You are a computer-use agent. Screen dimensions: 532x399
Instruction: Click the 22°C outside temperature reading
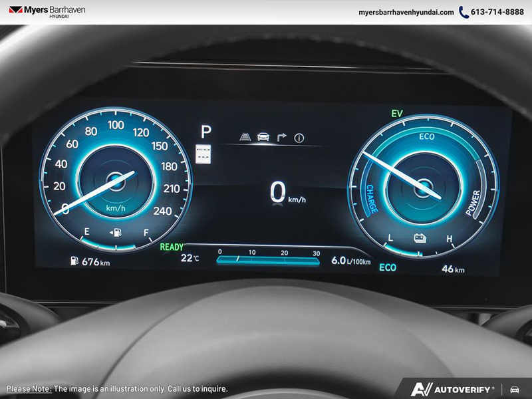click(190, 258)
